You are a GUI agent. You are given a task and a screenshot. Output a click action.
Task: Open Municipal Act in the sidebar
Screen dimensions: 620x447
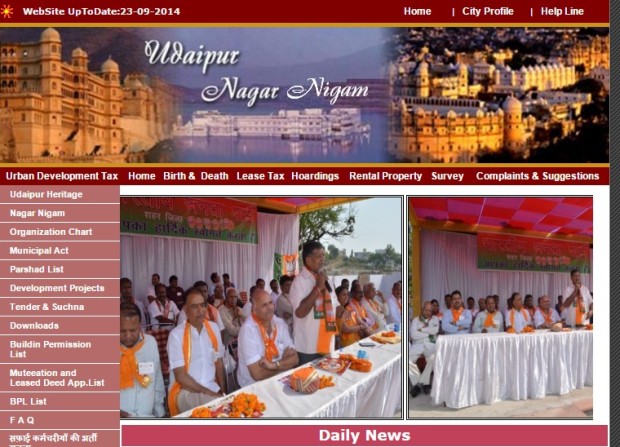click(60, 251)
